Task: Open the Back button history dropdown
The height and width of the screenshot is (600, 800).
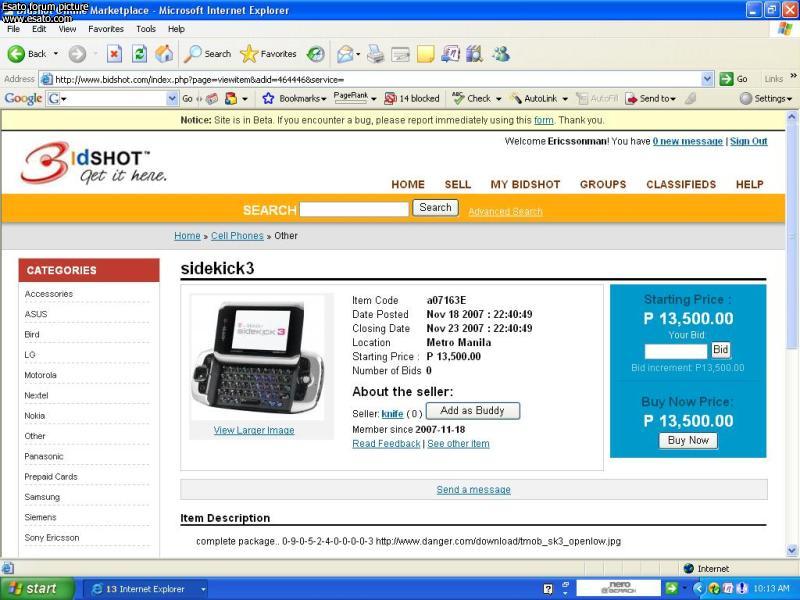Action: (x=56, y=54)
